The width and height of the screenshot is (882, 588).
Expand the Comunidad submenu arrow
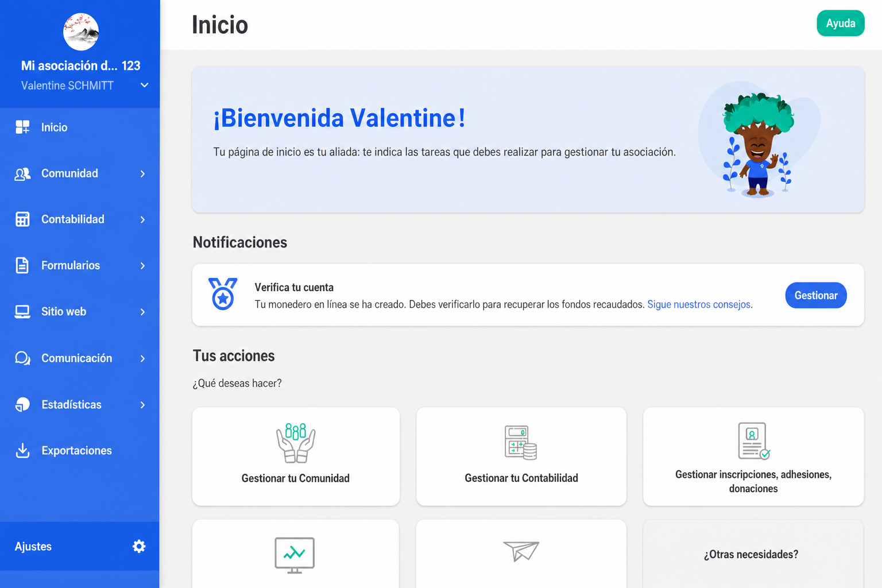[x=142, y=174]
